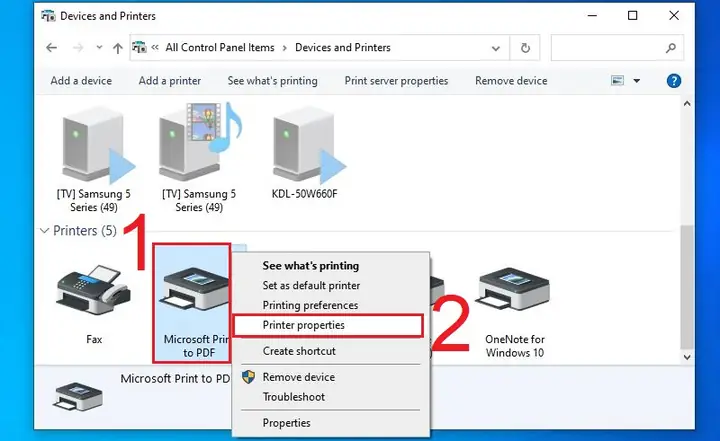Go forward using the forward arrow

[x=78, y=47]
